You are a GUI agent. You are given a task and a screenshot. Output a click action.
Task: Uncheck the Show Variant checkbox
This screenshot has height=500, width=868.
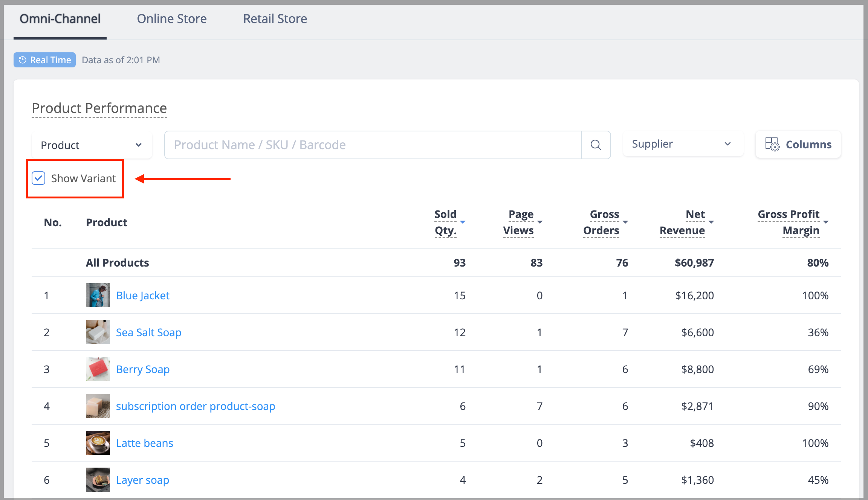click(x=38, y=178)
